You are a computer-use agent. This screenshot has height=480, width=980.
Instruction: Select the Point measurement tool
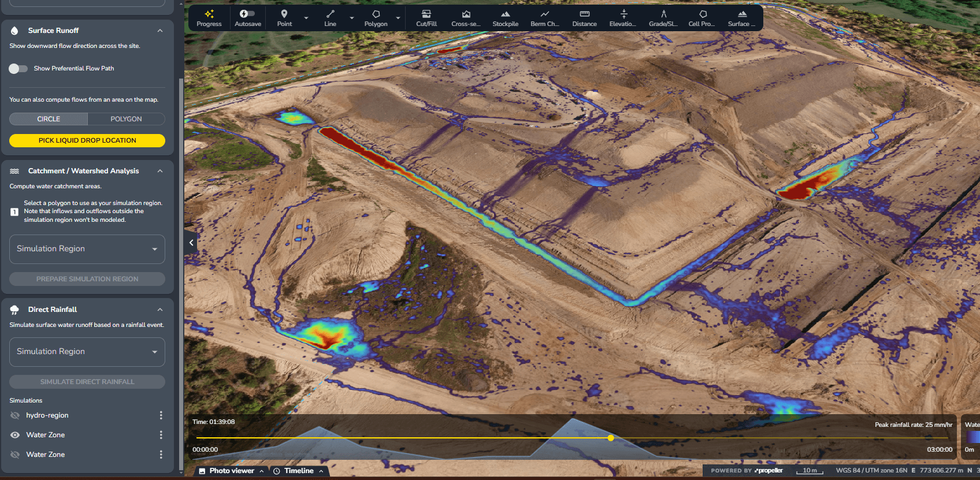284,18
